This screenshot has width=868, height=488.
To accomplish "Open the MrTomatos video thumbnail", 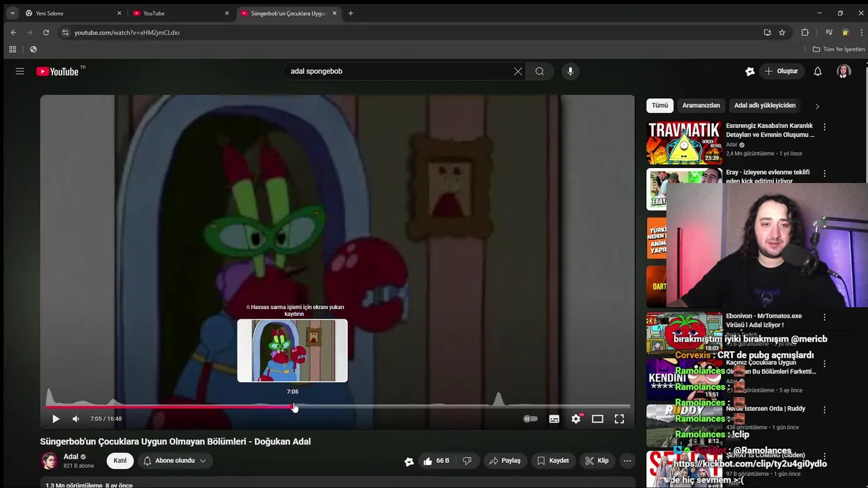I will click(684, 333).
